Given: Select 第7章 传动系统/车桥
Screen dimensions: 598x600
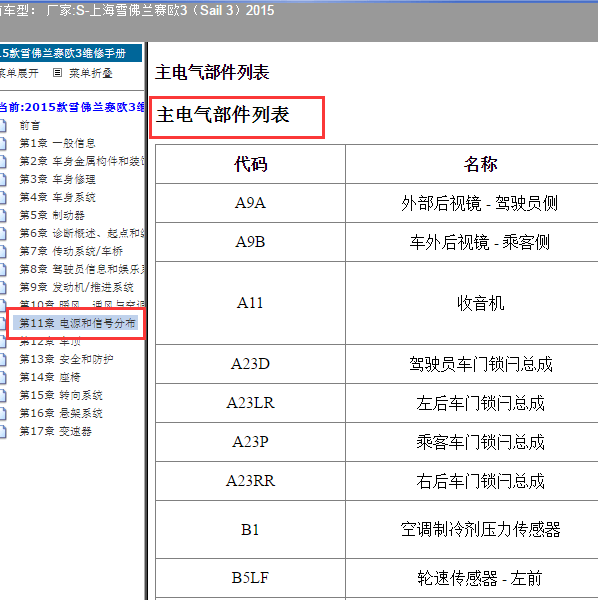Looking at the screenshot, I should [71, 251].
